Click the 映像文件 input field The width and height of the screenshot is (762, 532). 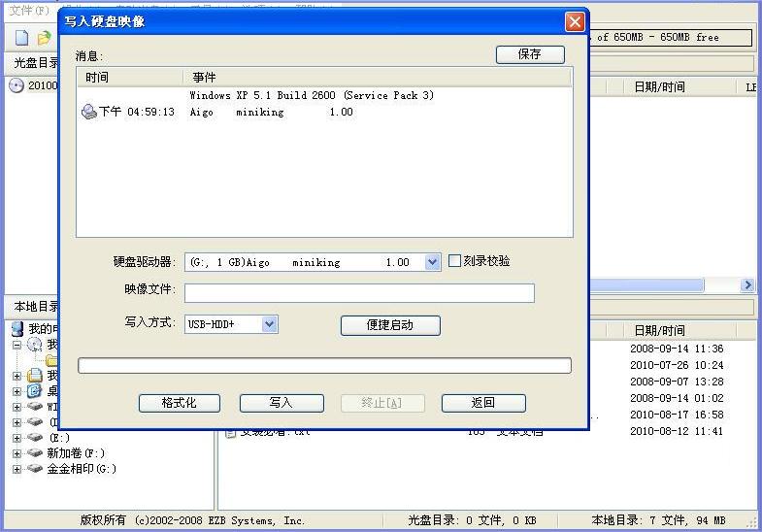(x=359, y=293)
